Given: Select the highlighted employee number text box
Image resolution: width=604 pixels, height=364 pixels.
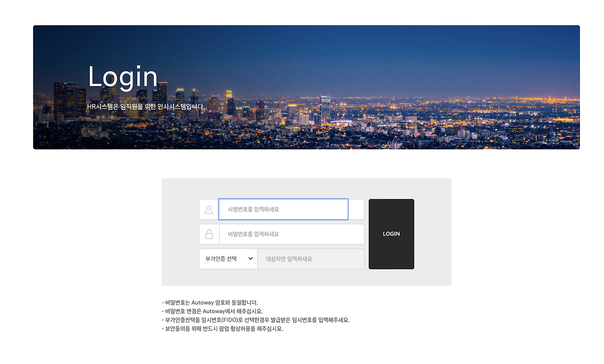Looking at the screenshot, I should [x=283, y=209].
